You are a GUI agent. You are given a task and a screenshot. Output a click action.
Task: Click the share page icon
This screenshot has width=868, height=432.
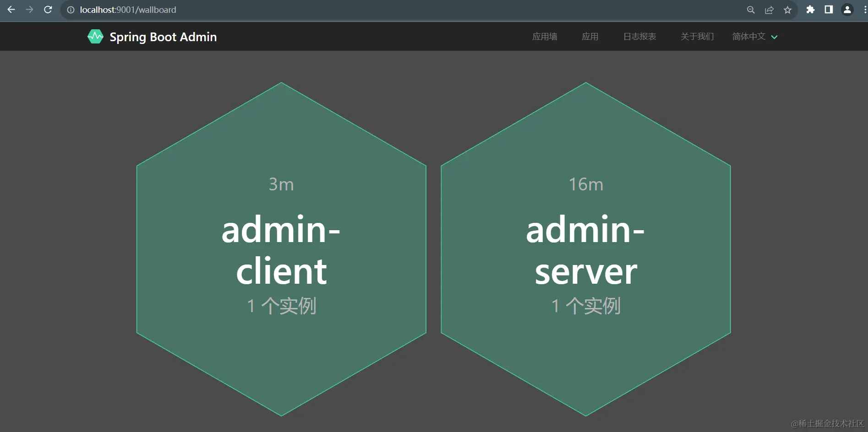coord(769,10)
